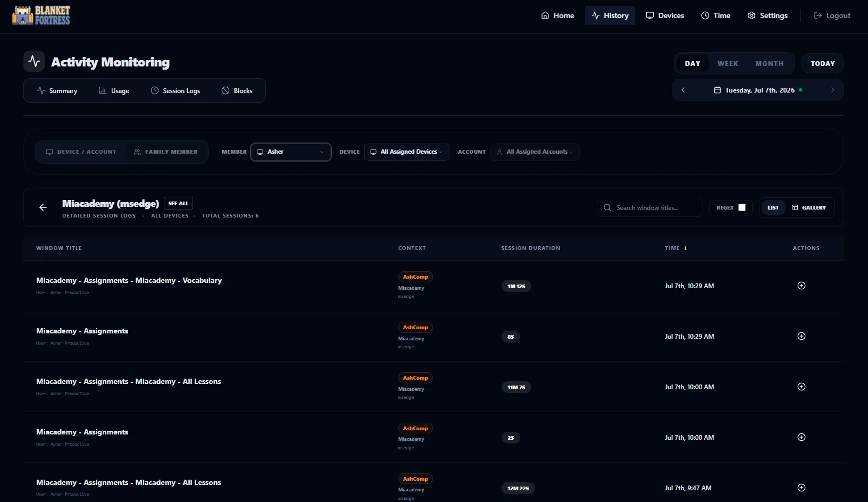
Task: Jump to Today
Action: (823, 63)
